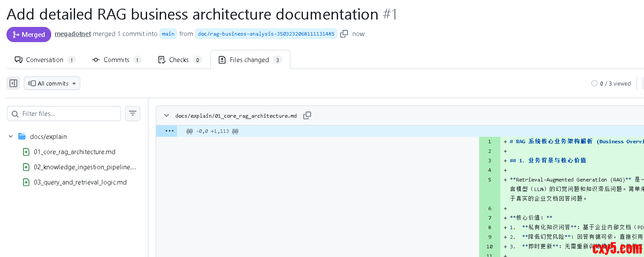Switch to the Conversation tab
Image resolution: width=644 pixels, height=257 pixels.
[45, 60]
